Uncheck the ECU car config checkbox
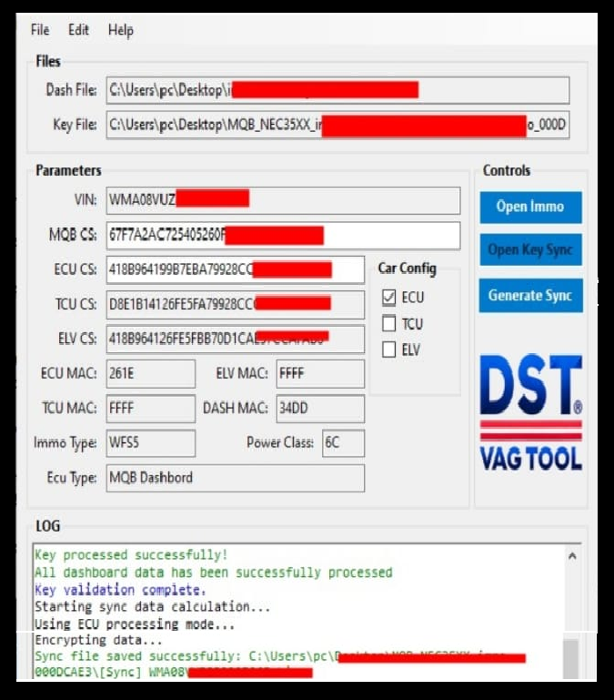Viewport: 614px width, 700px height. pos(389,298)
